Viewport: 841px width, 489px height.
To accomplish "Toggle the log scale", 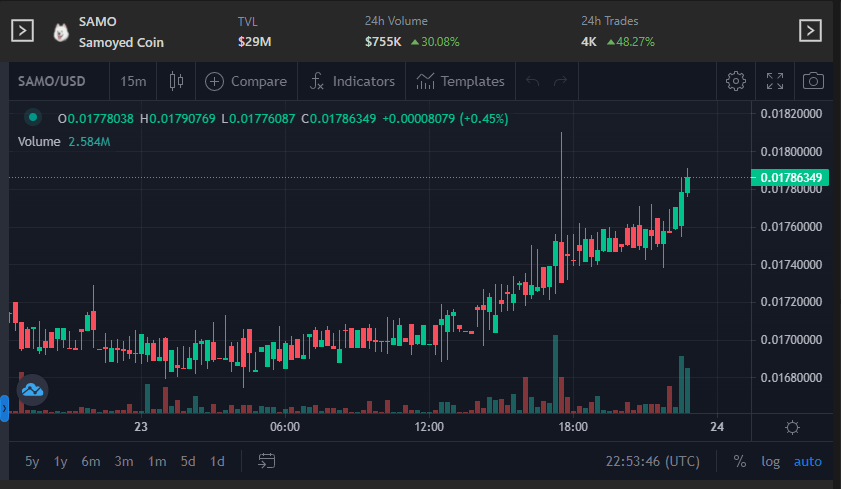I will [770, 461].
